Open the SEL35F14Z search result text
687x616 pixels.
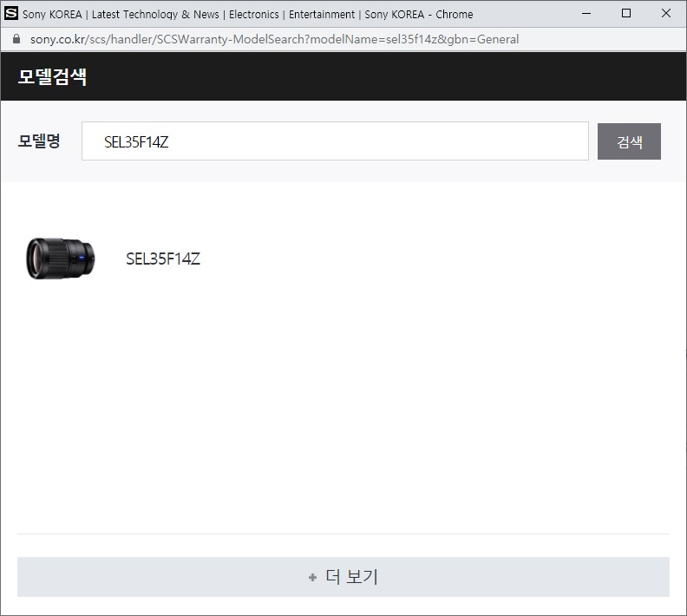click(163, 259)
